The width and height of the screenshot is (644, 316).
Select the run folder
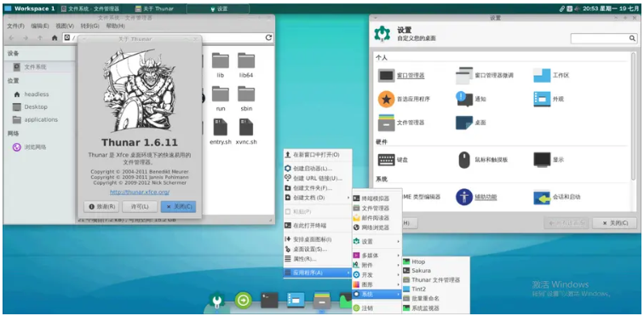[221, 99]
